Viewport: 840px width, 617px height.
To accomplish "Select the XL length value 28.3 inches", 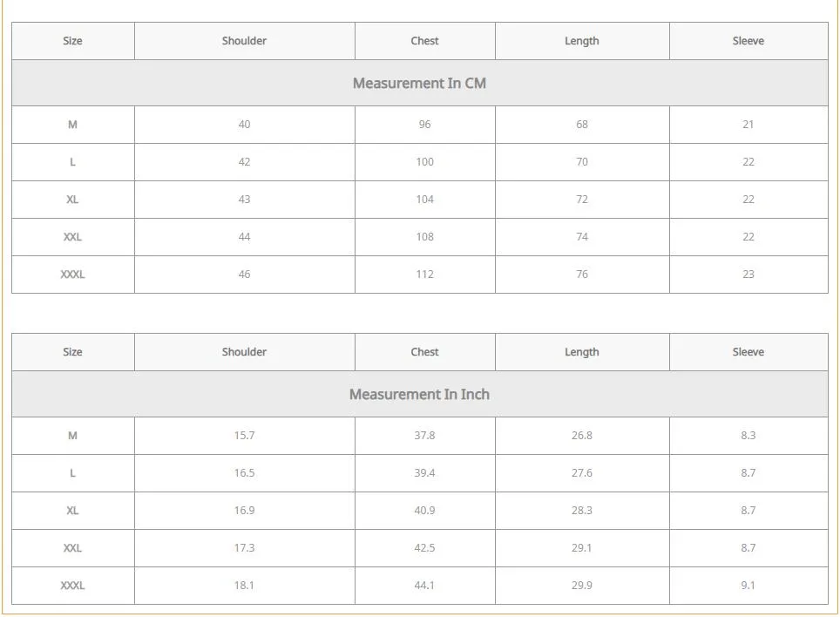I will [x=581, y=511].
